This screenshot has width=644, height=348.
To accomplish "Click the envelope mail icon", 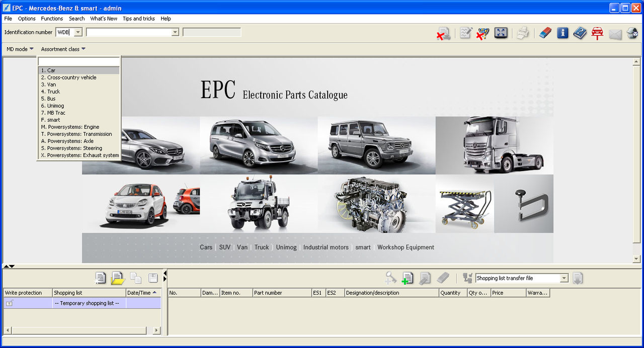I will [615, 34].
